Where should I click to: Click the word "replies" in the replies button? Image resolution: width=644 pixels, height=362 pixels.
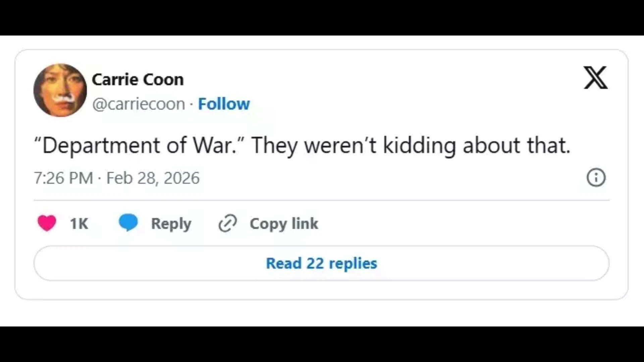pos(353,263)
